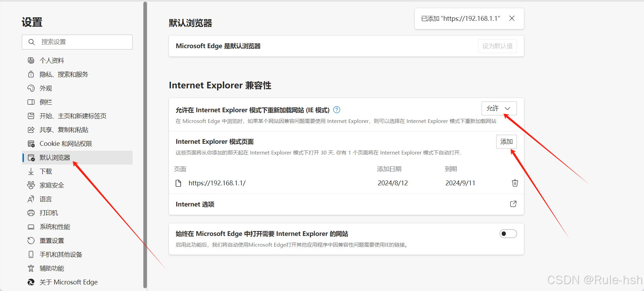
Task: Click the system laptop icon beside 系统和性能
Action: tap(31, 227)
